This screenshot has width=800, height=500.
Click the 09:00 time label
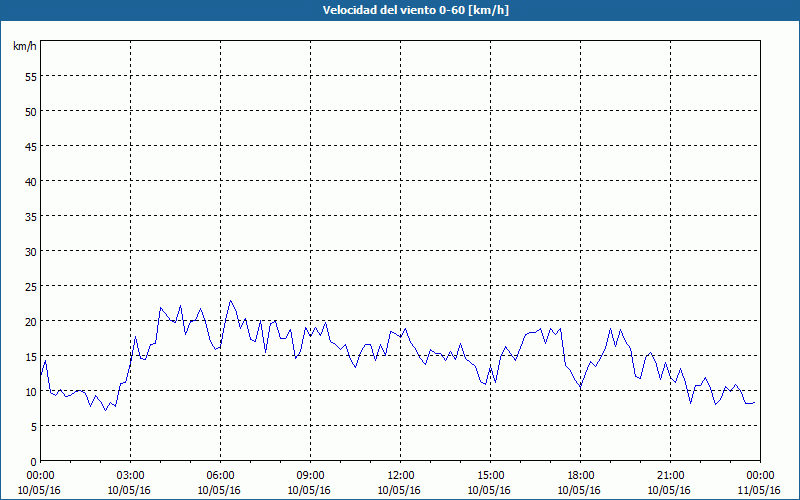click(x=310, y=476)
